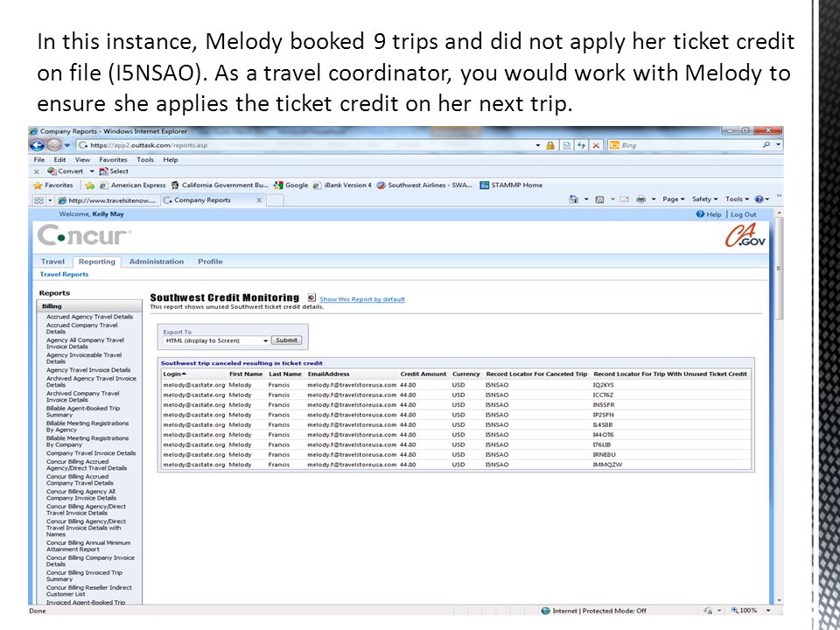Image resolution: width=840 pixels, height=630 pixels.
Task: Open the Edit menu
Action: point(59,159)
